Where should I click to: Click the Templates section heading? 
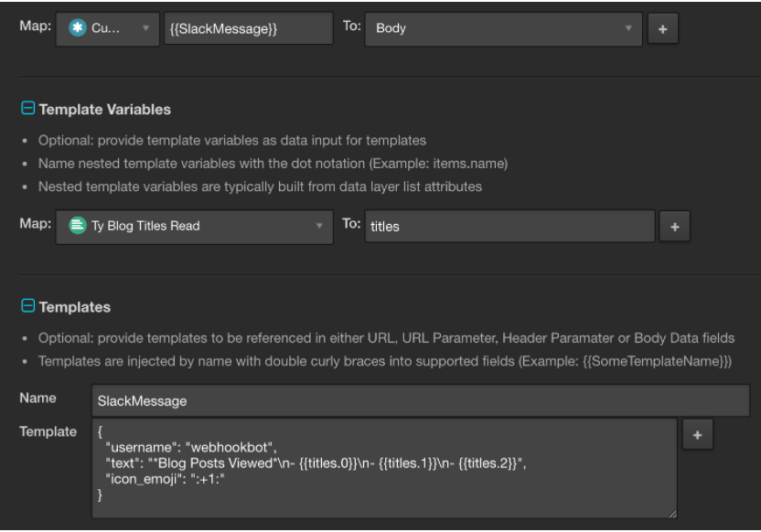(x=73, y=307)
